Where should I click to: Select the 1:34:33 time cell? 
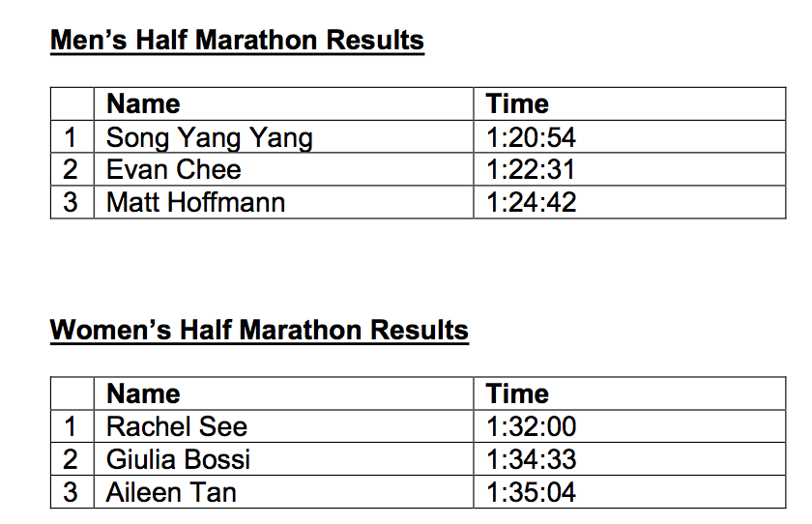[531, 459]
